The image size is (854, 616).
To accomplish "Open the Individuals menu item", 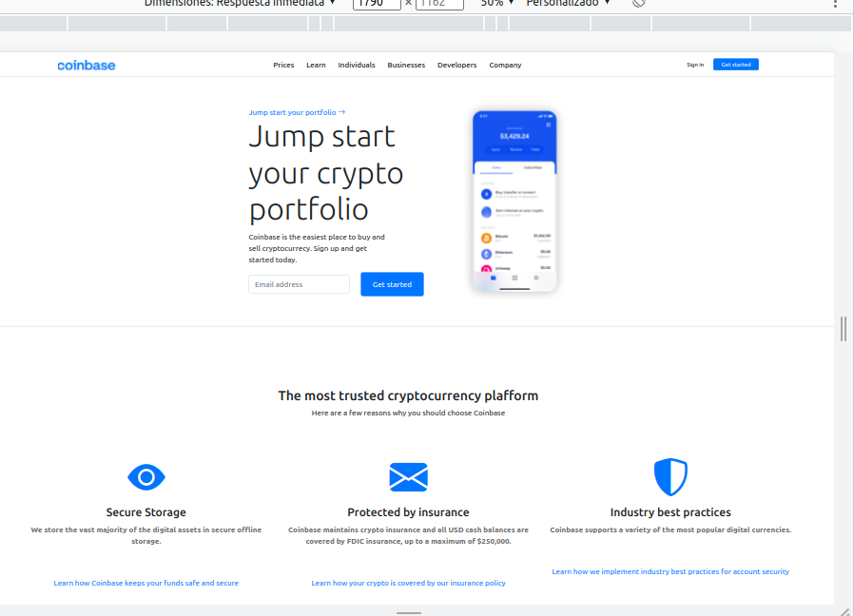I will point(357,65).
